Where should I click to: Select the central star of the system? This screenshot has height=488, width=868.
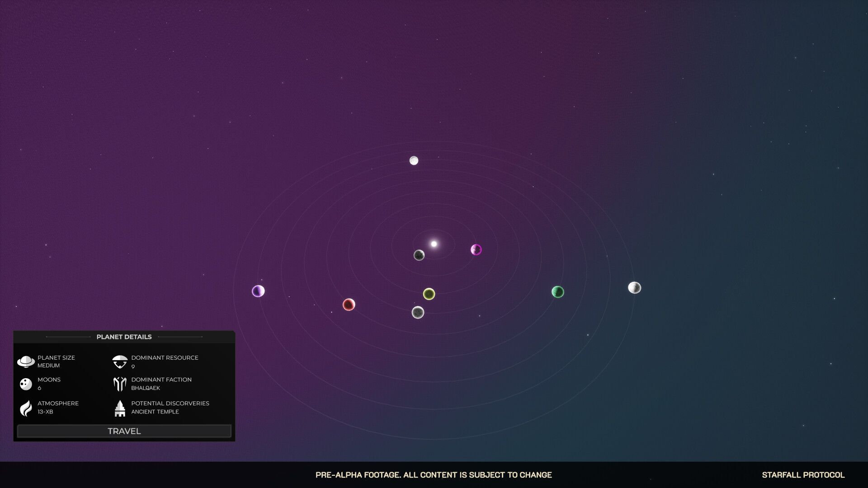point(434,243)
